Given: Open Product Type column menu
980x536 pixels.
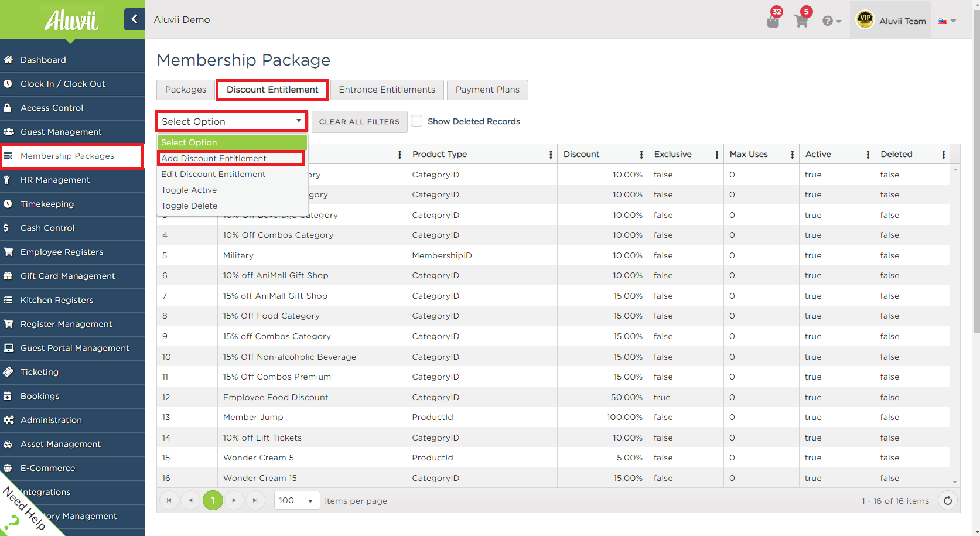Looking at the screenshot, I should (x=551, y=155).
